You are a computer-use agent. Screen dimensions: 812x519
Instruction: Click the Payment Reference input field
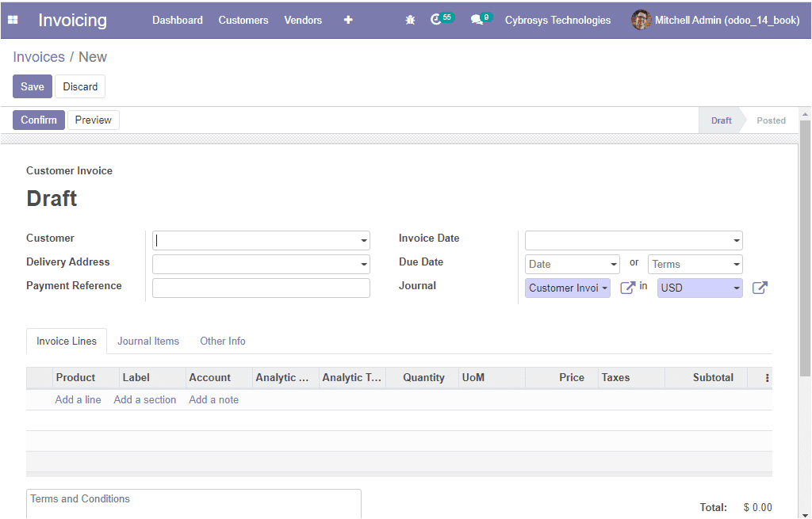(261, 288)
